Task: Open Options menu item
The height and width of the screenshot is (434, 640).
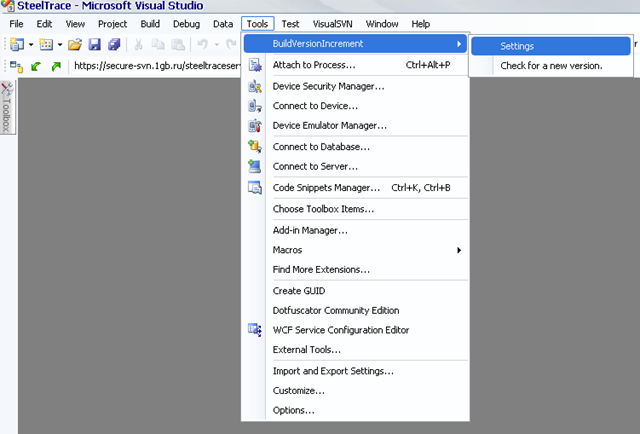Action: (x=355, y=410)
